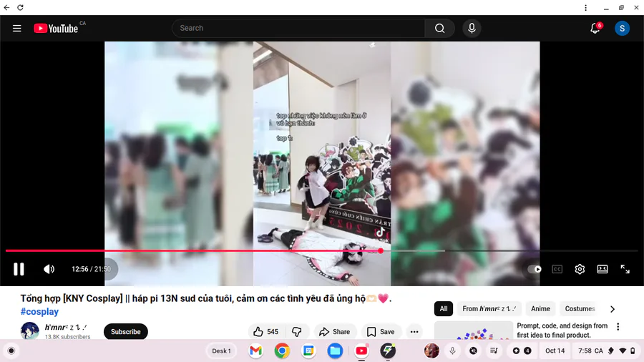Open the lightning bolt app on shelf

(x=388, y=351)
